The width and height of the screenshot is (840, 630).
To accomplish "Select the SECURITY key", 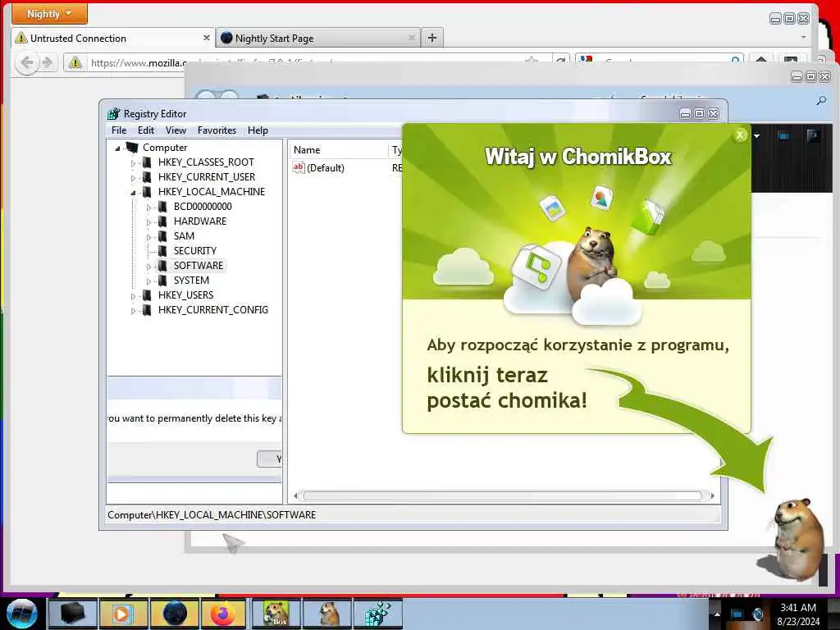I will tap(195, 250).
